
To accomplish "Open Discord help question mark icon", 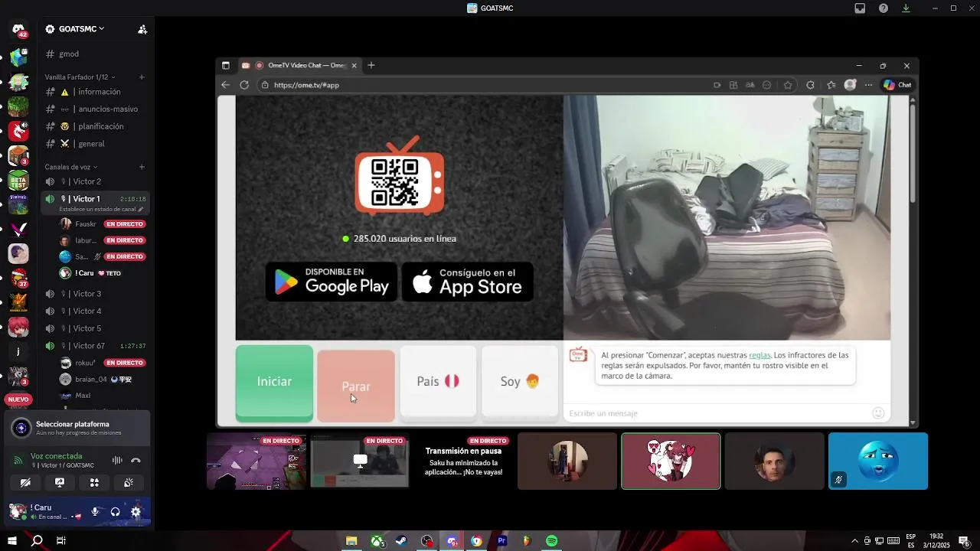I will [884, 8].
